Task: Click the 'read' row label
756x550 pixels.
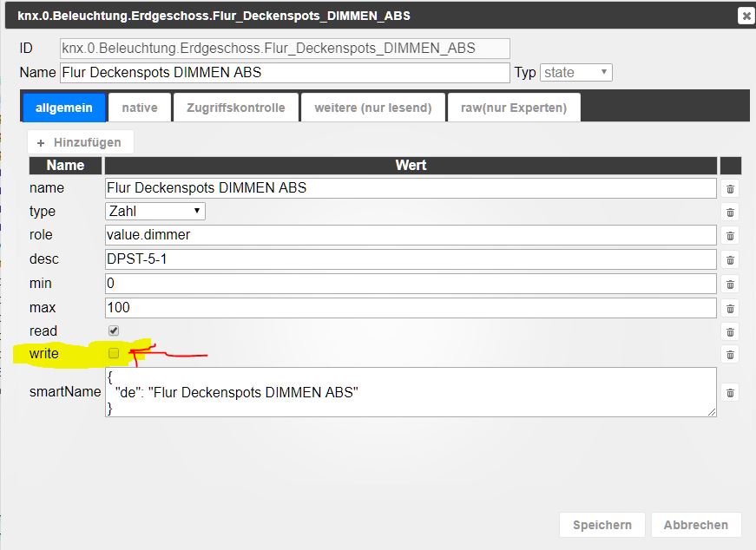Action: click(43, 331)
